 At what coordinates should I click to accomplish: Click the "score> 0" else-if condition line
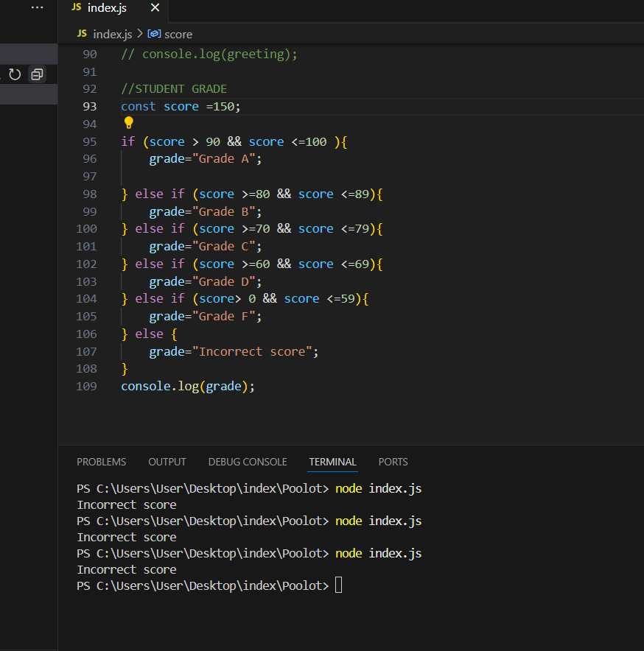(x=245, y=299)
